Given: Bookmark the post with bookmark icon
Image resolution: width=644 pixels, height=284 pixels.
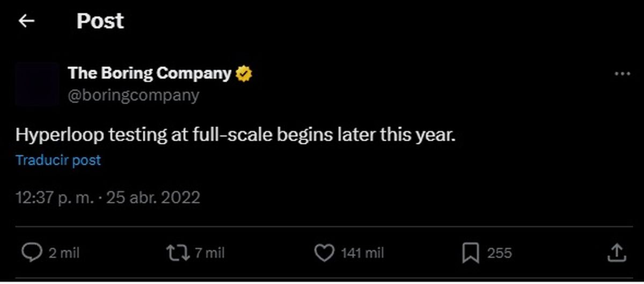Looking at the screenshot, I should [x=471, y=253].
